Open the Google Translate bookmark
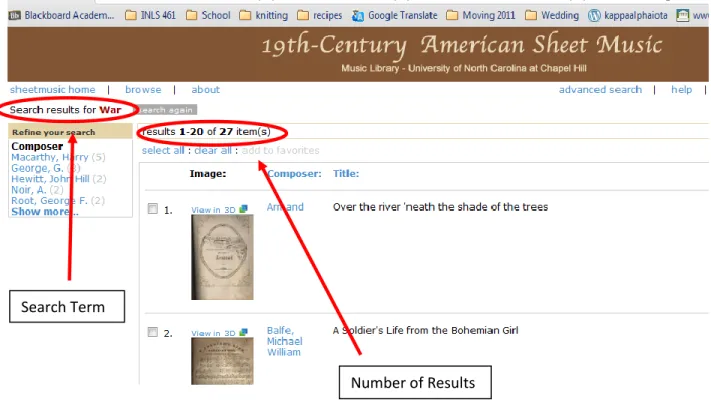The width and height of the screenshot is (711, 408). click(395, 15)
